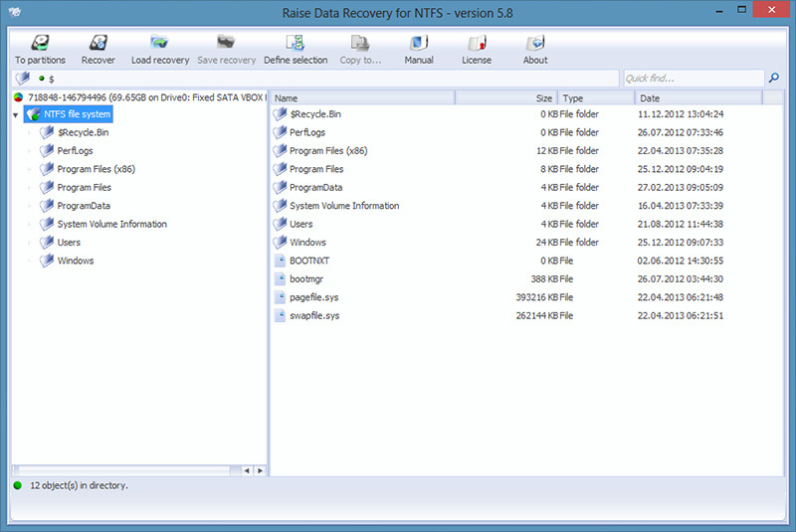Collapse the NTFS file system tree node

tap(16, 115)
